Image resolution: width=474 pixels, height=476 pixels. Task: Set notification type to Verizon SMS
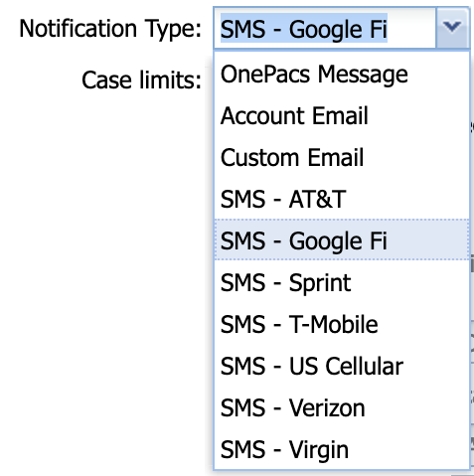pos(342,407)
